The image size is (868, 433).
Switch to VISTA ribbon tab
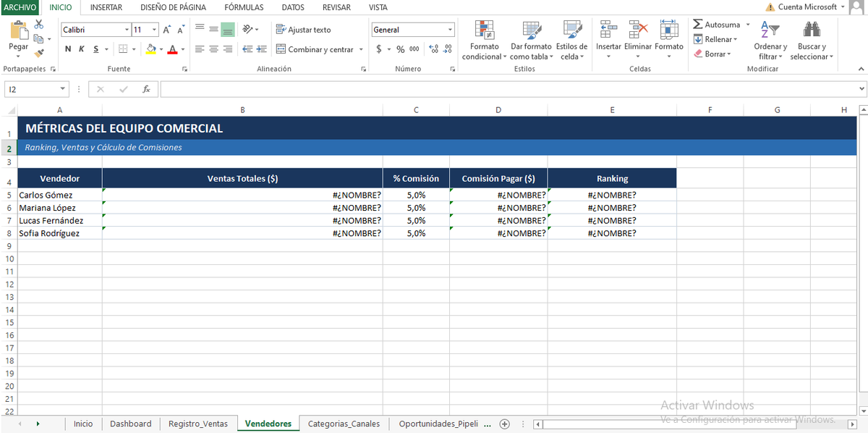tap(378, 7)
